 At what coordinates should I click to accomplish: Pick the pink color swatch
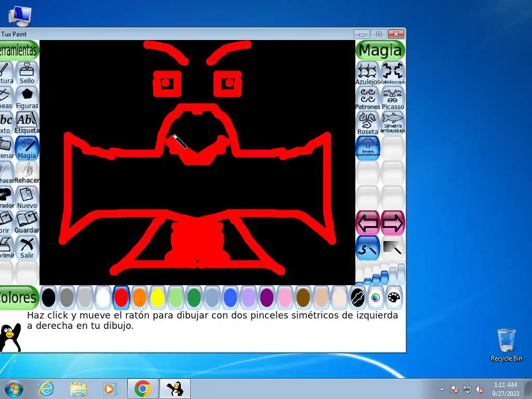(285, 298)
